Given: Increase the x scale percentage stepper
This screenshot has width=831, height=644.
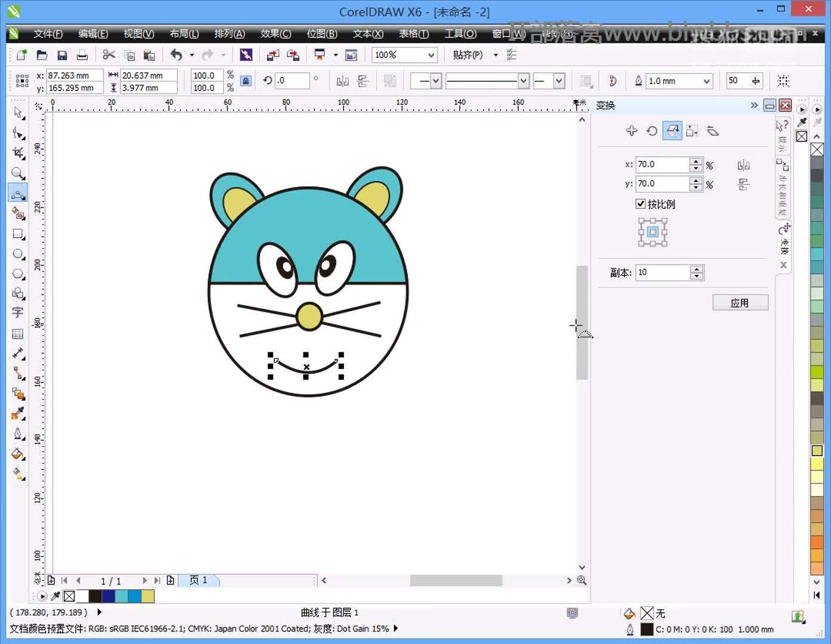Looking at the screenshot, I should (696, 161).
